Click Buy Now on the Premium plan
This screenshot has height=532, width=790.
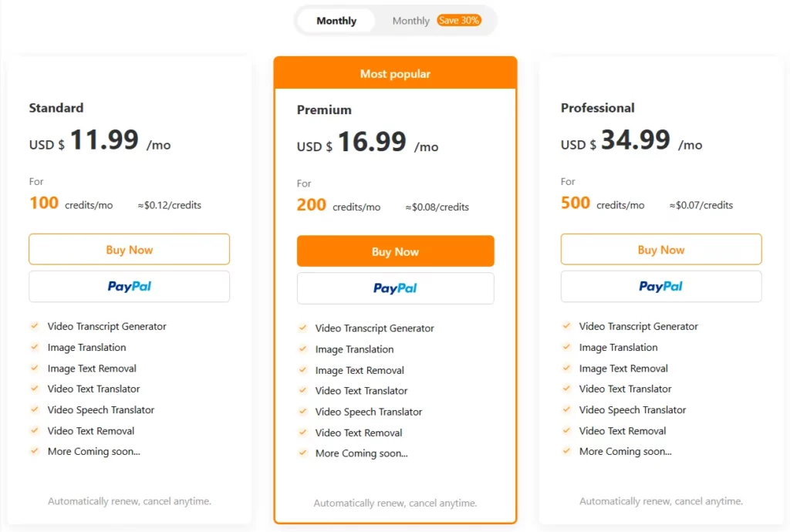click(395, 251)
